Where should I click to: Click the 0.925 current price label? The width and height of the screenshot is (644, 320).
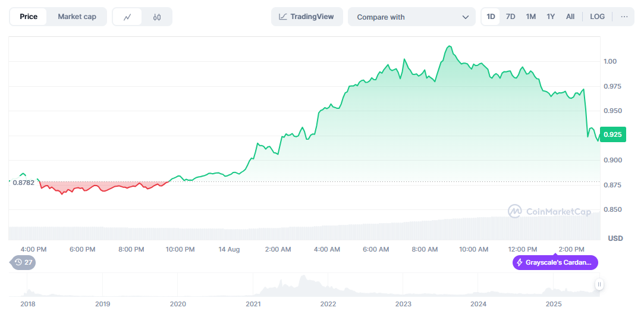(613, 134)
